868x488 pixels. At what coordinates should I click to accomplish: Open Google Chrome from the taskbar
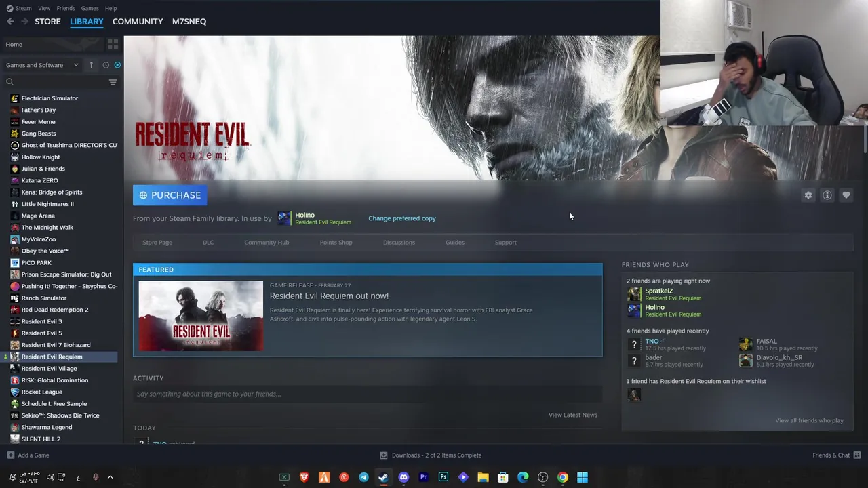click(x=563, y=477)
